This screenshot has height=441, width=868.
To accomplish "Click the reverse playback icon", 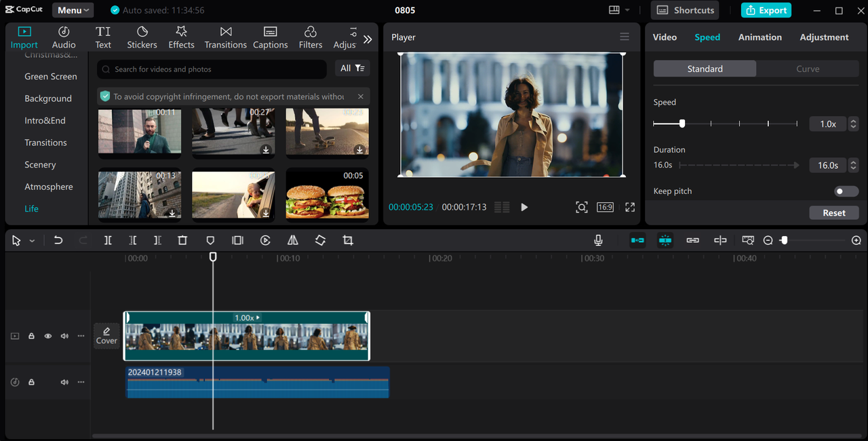I will tap(265, 240).
